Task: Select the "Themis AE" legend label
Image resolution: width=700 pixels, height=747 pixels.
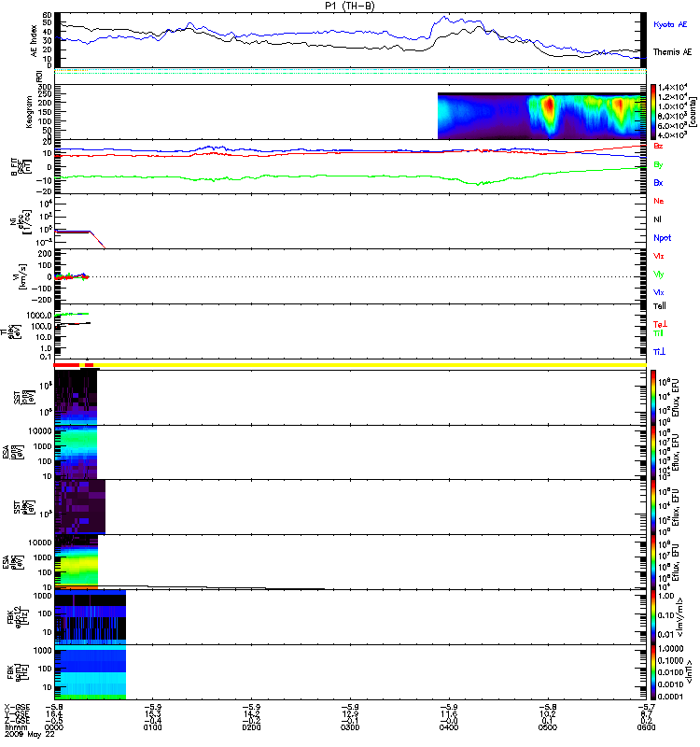Action: (x=672, y=52)
